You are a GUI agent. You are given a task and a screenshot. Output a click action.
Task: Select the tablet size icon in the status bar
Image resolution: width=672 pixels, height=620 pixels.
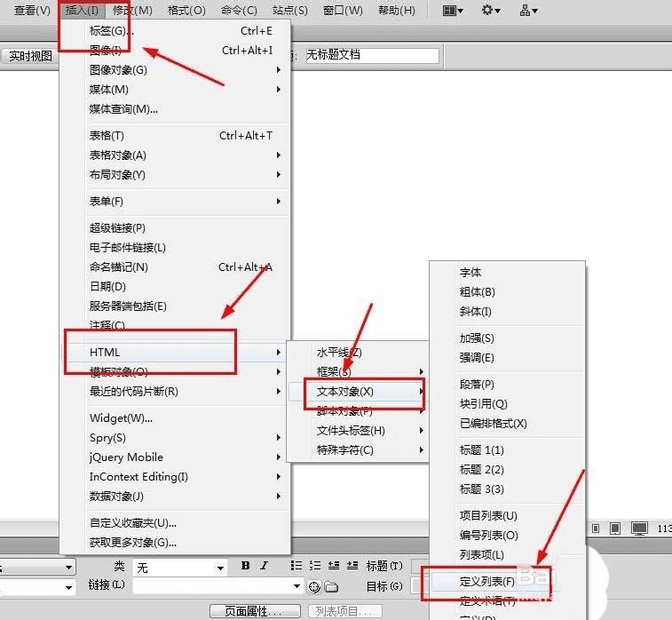point(615,529)
